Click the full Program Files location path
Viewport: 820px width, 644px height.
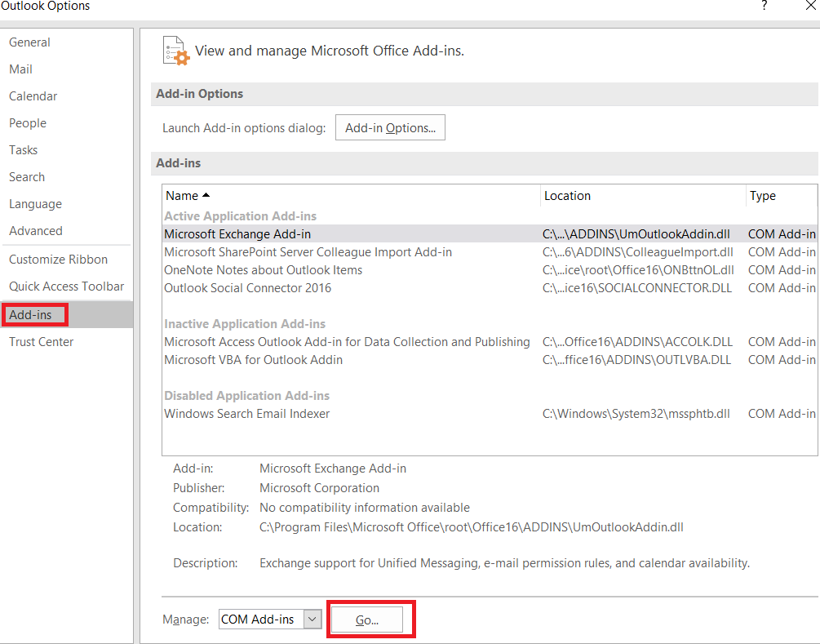coord(471,527)
